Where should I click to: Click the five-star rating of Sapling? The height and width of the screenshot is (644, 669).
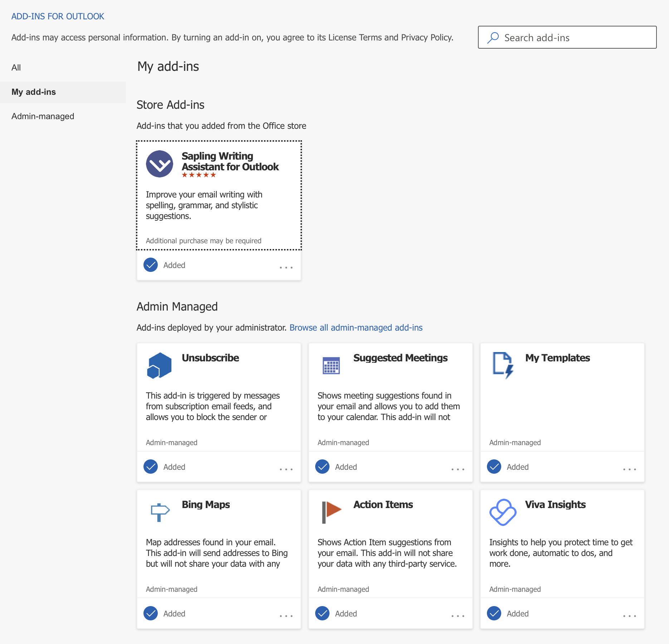click(x=199, y=175)
